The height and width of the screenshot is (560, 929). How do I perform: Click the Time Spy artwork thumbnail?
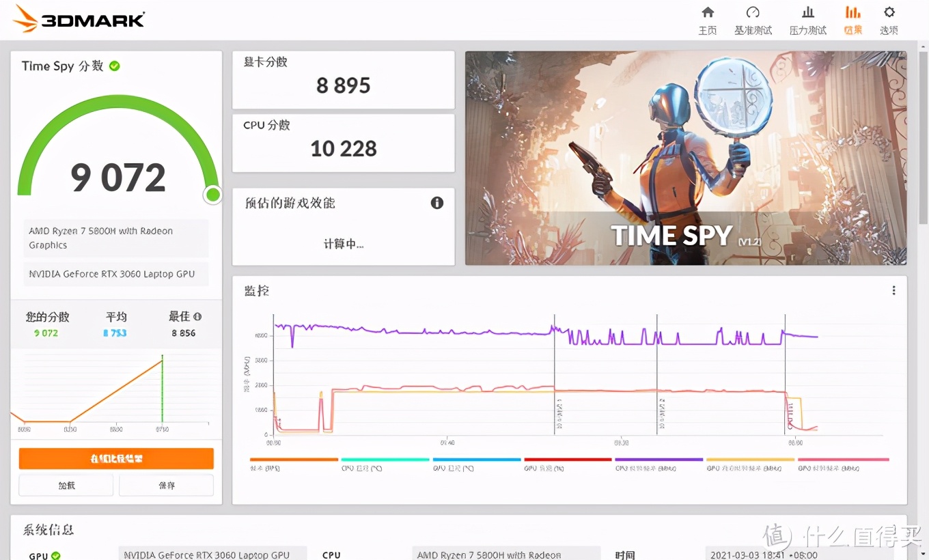click(x=686, y=157)
